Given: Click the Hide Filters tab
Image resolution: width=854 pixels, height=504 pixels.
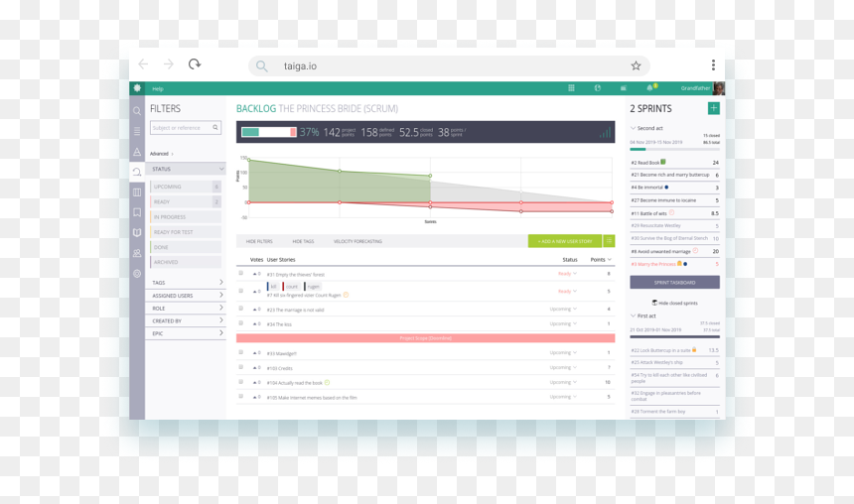Looking at the screenshot, I should 259,241.
